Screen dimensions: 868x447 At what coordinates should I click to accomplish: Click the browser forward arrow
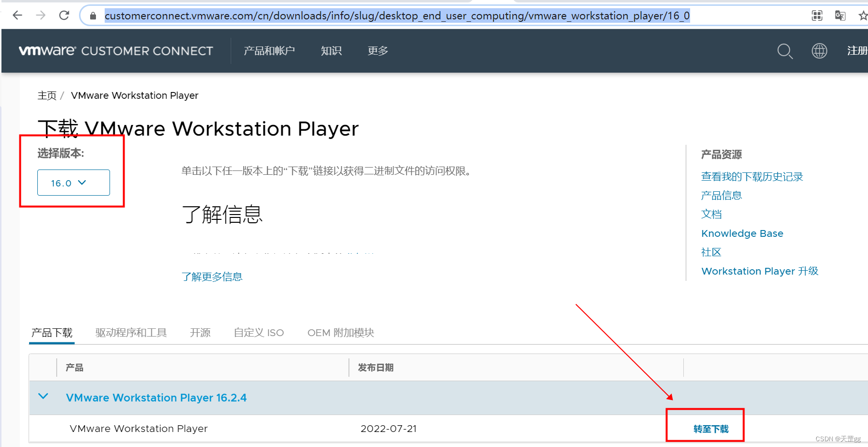[41, 15]
